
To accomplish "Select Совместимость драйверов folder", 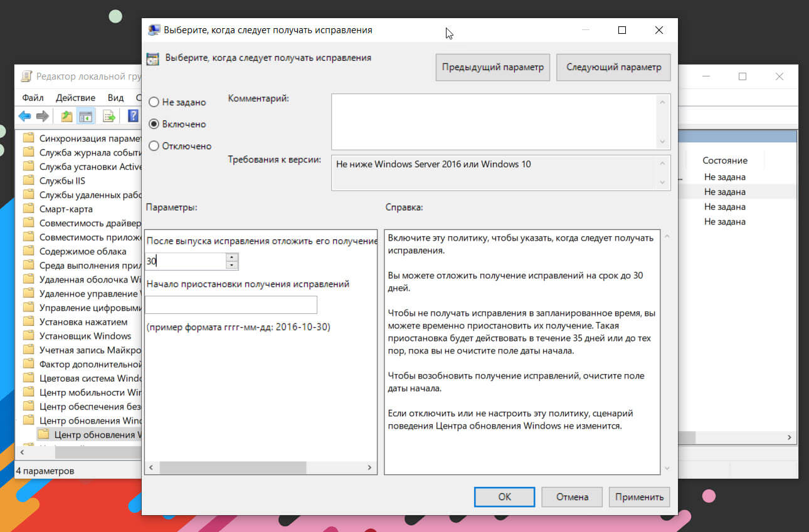I will tap(82, 223).
